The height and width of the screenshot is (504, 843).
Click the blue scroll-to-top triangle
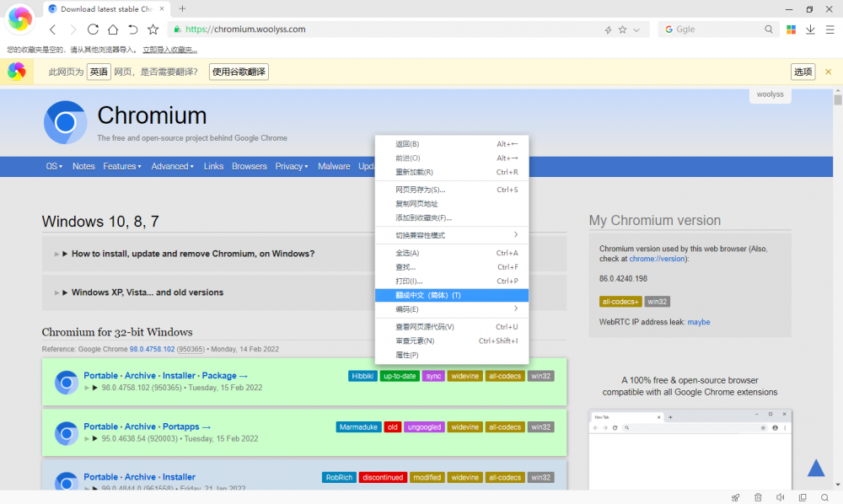click(x=816, y=469)
